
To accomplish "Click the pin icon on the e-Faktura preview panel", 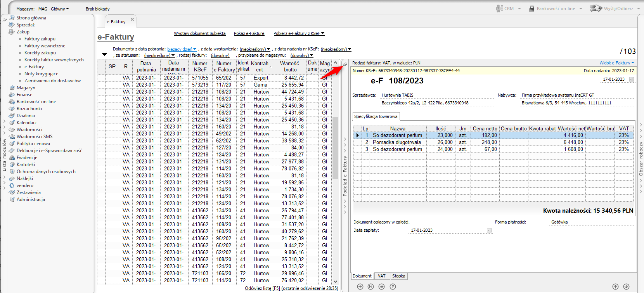I will coord(345,64).
